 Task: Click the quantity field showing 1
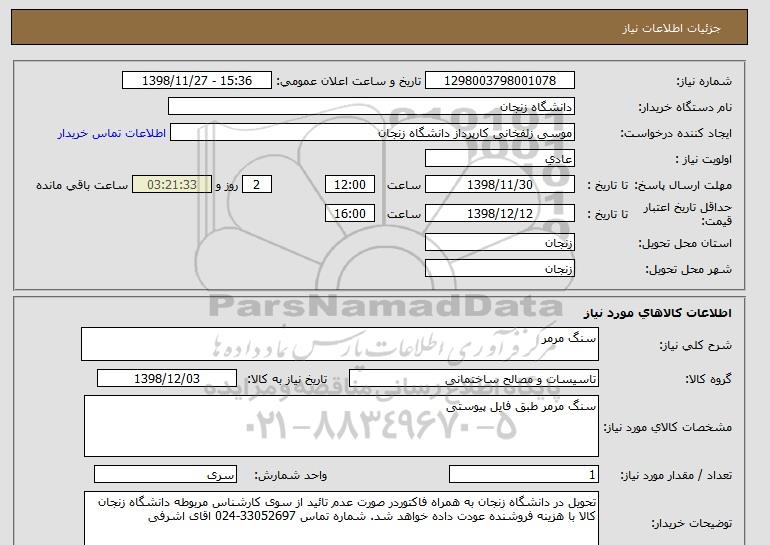pos(523,474)
